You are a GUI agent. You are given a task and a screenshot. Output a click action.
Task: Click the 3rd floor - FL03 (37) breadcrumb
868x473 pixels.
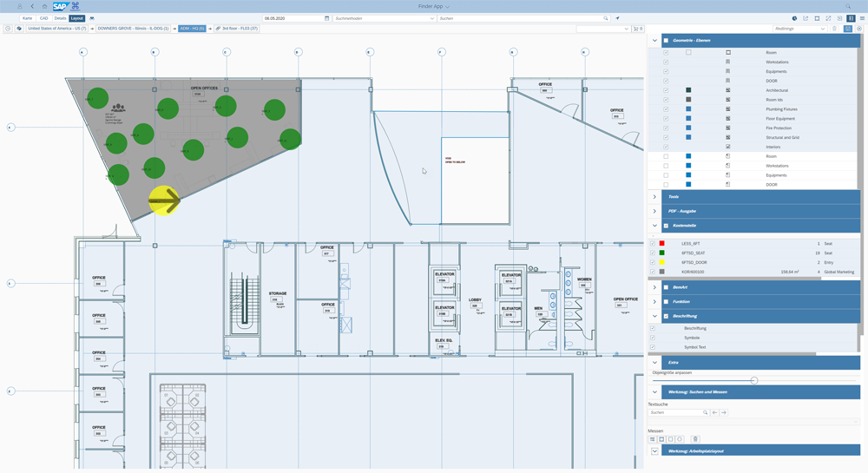(x=237, y=29)
